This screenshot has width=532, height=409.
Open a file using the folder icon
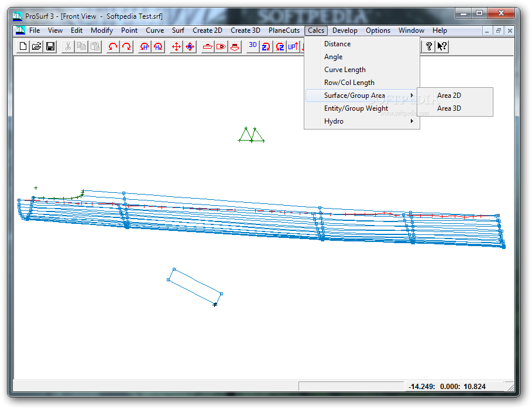(37, 46)
